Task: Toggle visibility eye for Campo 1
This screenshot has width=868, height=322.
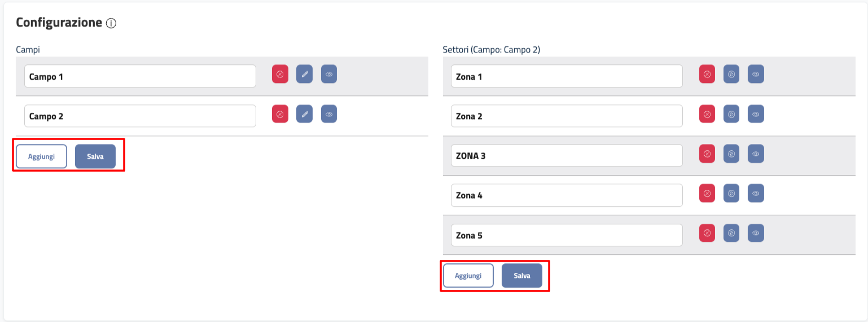Action: pyautogui.click(x=329, y=74)
